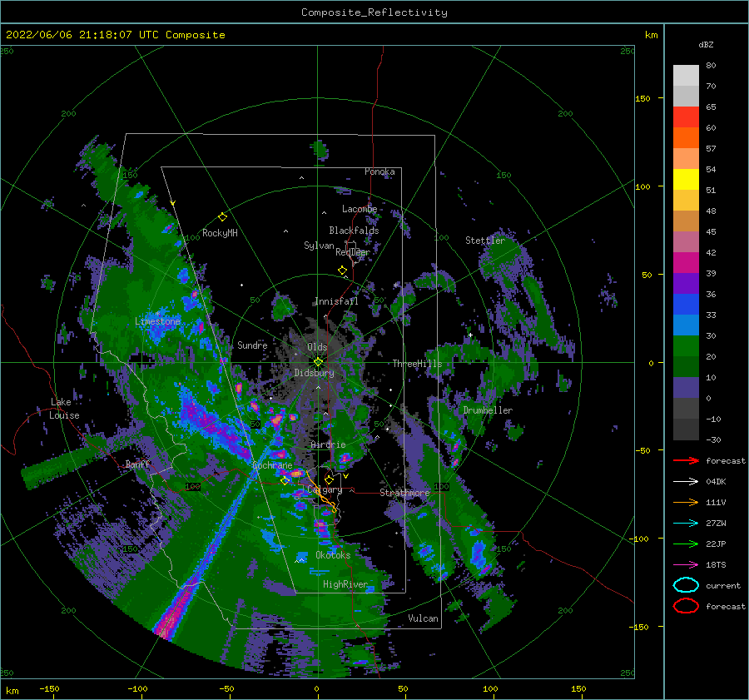This screenshot has height=700, width=749.
Task: Select the cyan 27ZW arrow in legend
Action: point(686,524)
